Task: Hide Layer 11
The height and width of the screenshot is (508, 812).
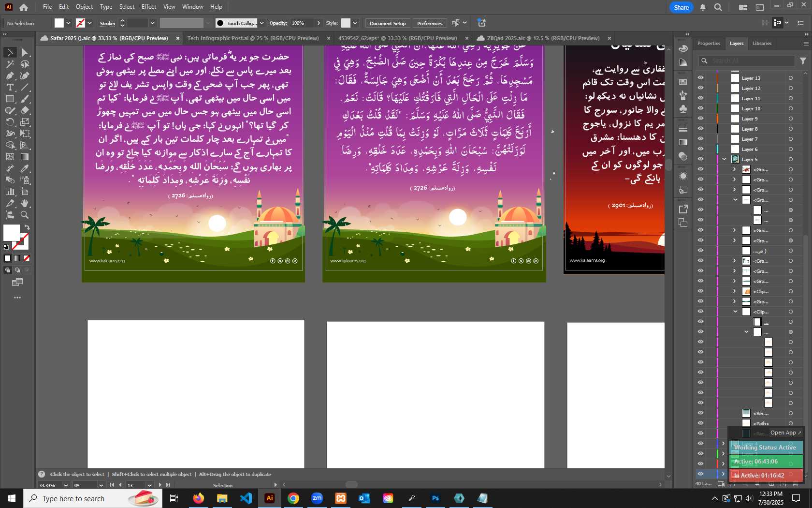Action: pos(700,98)
